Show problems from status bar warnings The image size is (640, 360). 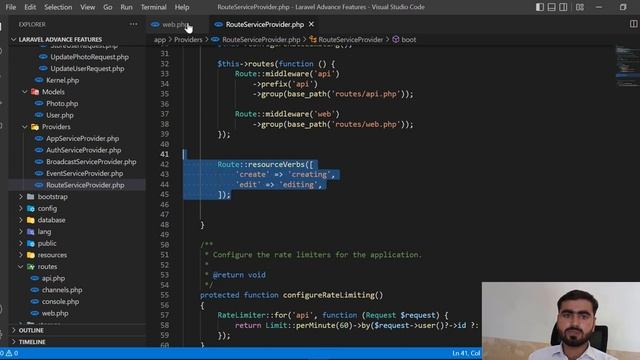9,353
